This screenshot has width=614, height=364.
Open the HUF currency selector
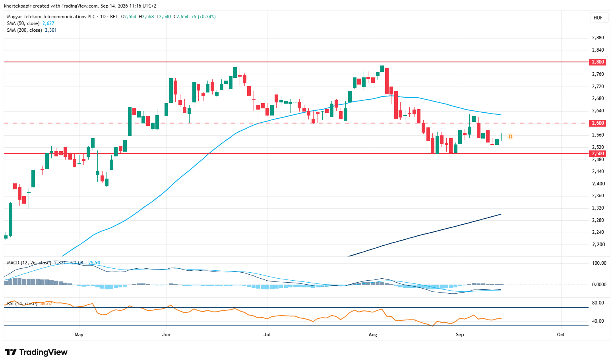[x=598, y=18]
